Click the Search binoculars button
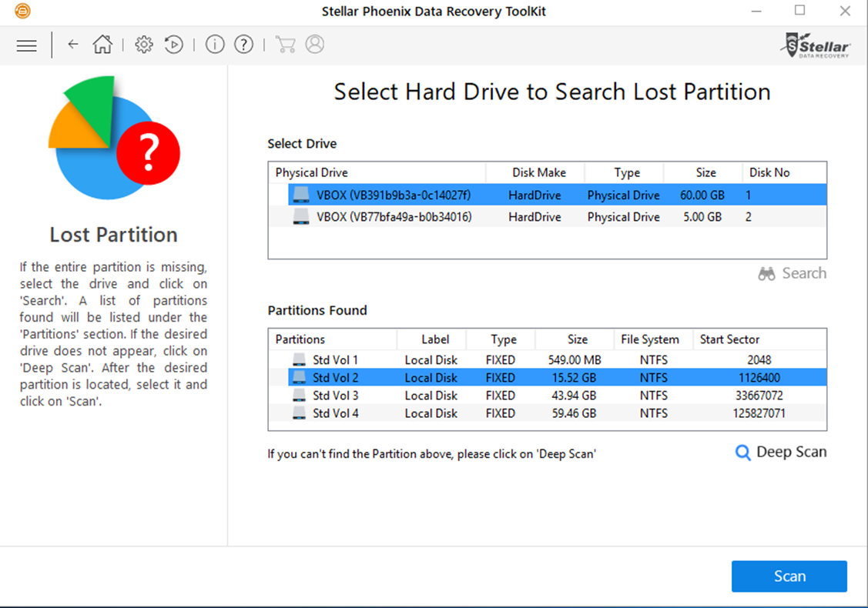Image resolution: width=868 pixels, height=608 pixels. [793, 273]
